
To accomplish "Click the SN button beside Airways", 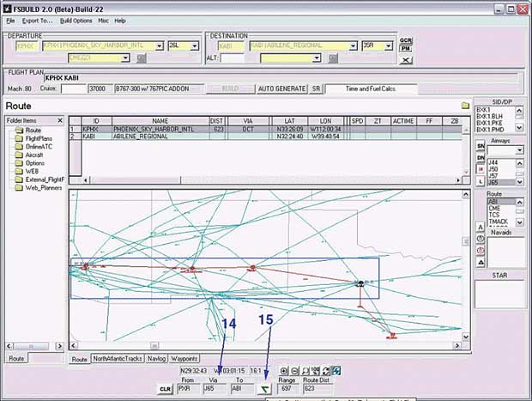I will click(x=481, y=146).
